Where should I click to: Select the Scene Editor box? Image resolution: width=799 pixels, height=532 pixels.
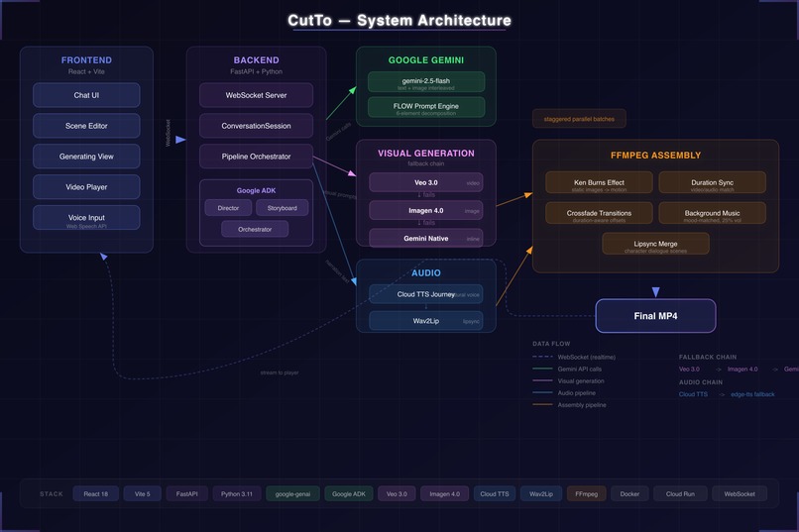click(86, 126)
